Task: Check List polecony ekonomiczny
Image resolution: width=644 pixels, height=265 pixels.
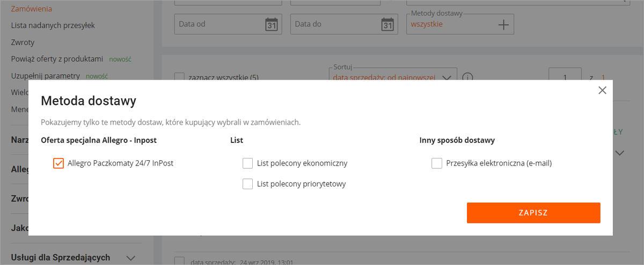Action: coord(247,163)
